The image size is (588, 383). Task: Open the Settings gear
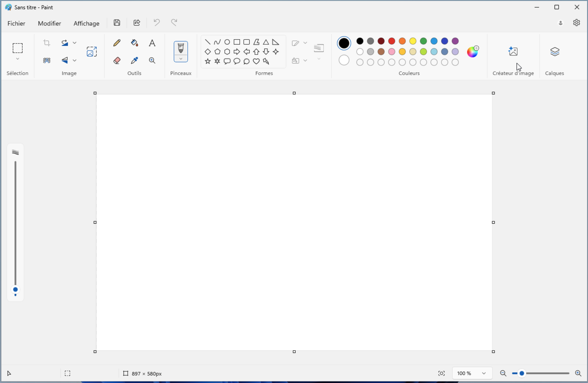pyautogui.click(x=576, y=23)
